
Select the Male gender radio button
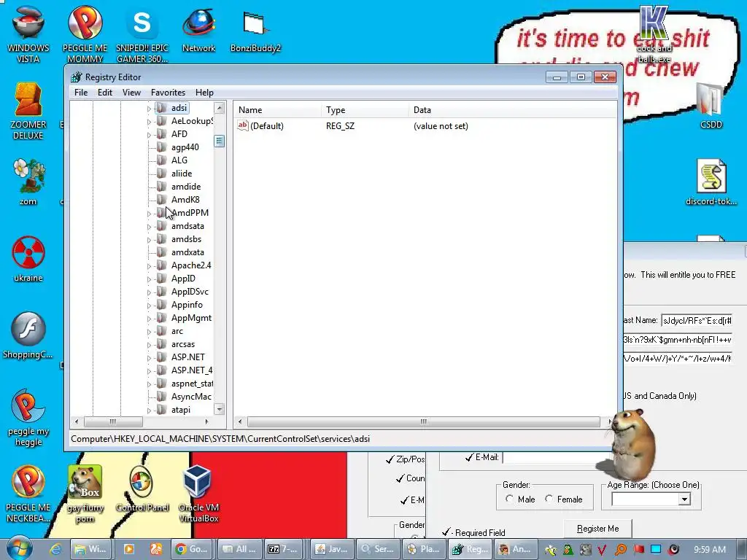click(509, 499)
